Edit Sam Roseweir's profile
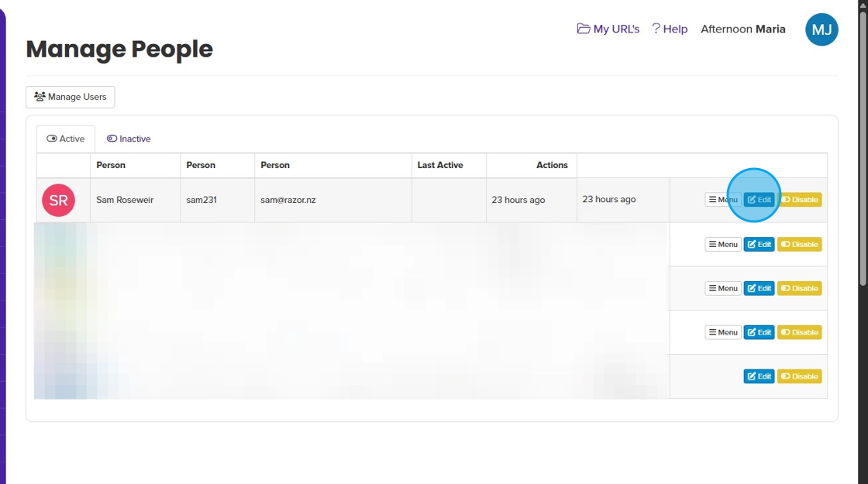 [759, 200]
